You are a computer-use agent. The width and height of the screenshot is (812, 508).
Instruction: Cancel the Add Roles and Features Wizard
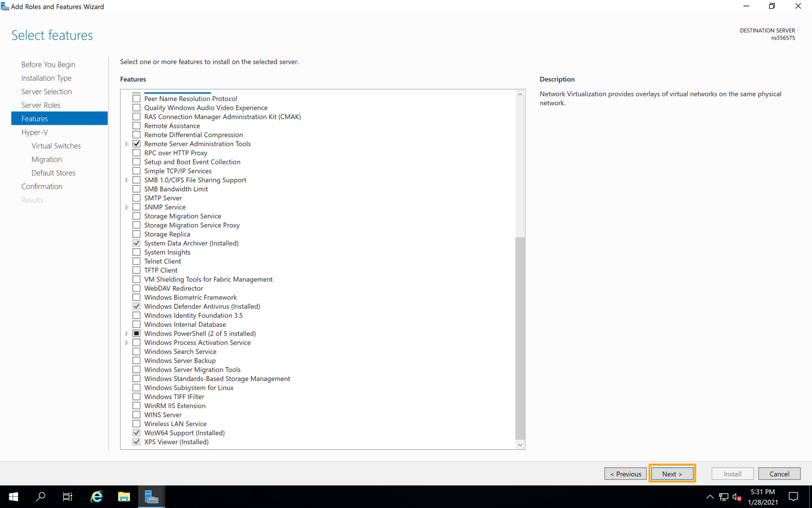point(779,473)
